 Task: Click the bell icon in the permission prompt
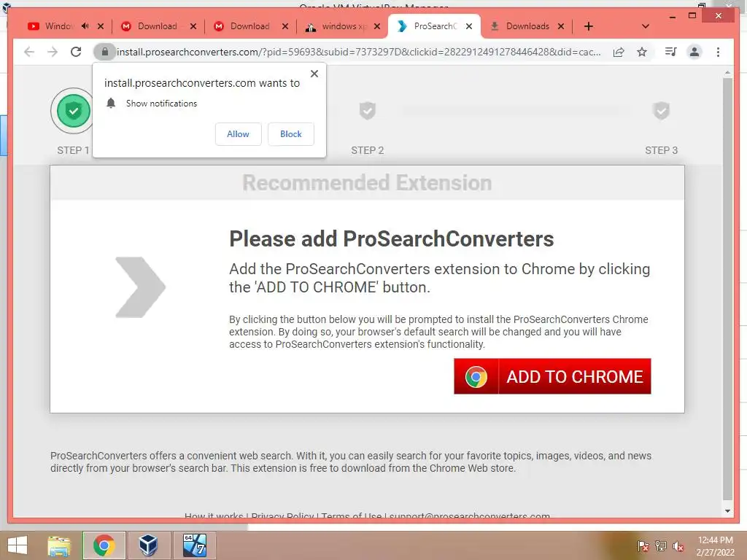pos(111,103)
